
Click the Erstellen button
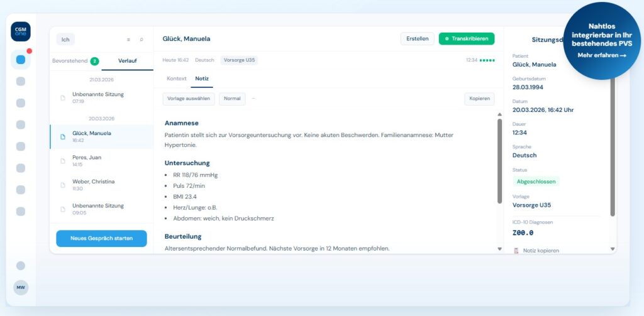[x=417, y=39]
